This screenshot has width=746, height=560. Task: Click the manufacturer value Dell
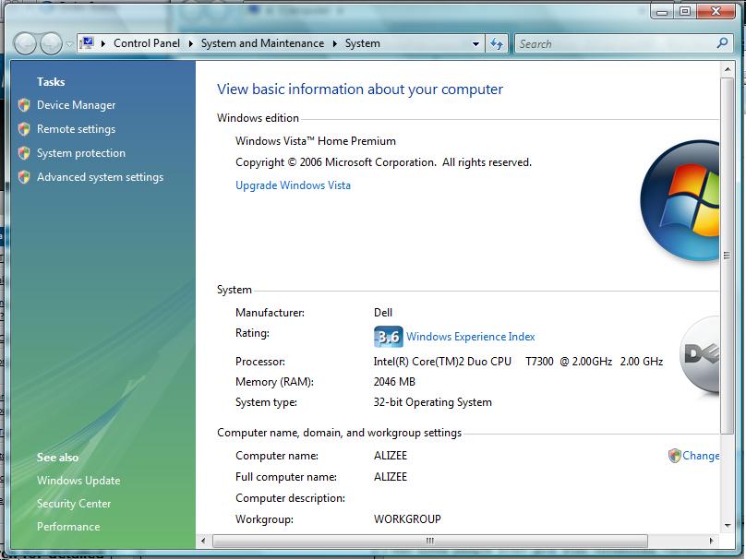click(x=383, y=313)
